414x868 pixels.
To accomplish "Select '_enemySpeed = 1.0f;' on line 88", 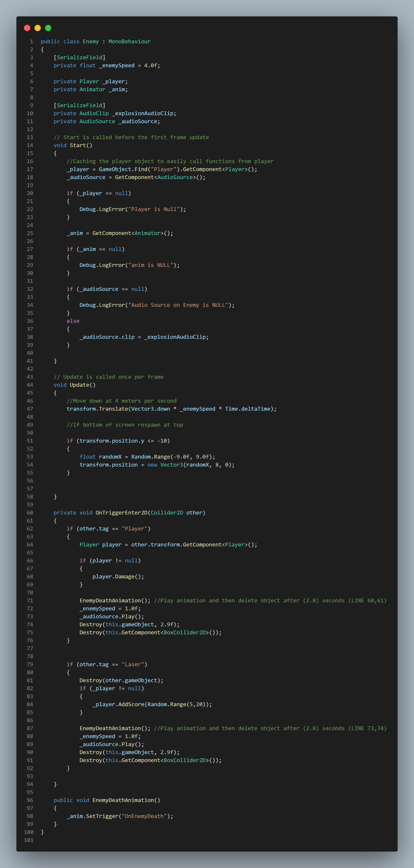I will tap(110, 736).
